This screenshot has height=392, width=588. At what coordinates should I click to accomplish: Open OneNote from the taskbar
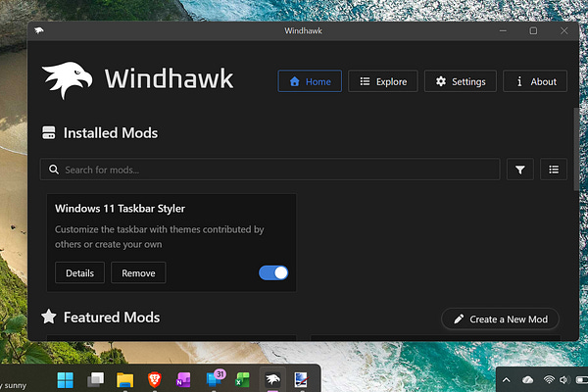tap(183, 380)
